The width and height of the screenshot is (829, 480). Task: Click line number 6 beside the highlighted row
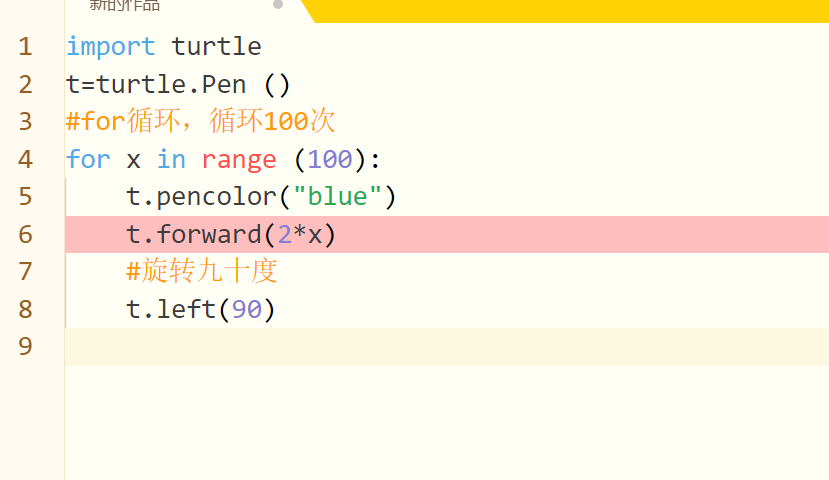tap(25, 234)
